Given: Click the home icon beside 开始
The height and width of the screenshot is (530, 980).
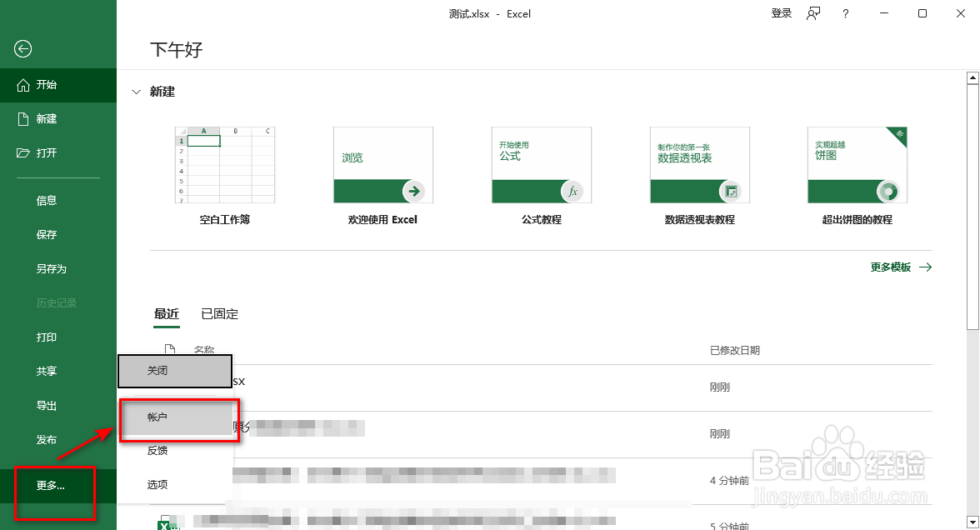Looking at the screenshot, I should (23, 85).
